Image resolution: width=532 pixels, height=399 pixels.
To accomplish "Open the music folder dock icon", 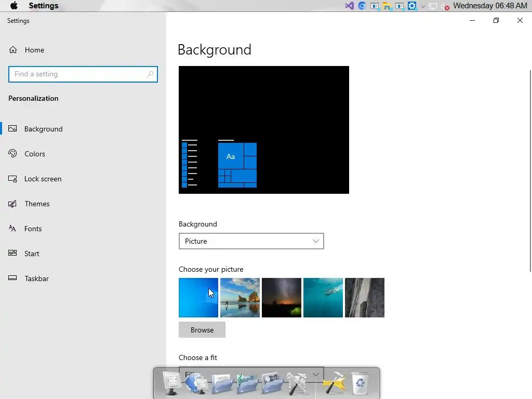I will (247, 383).
